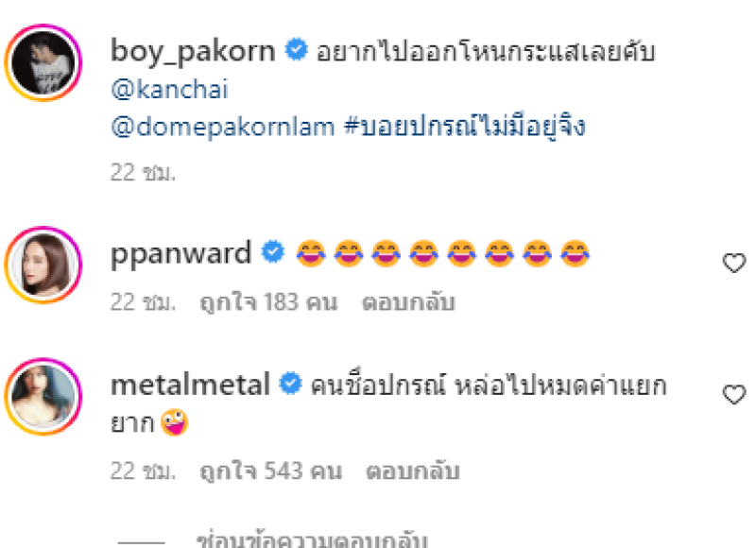Like the ppanward comment with the heart
This screenshot has width=756, height=548.
click(x=734, y=263)
